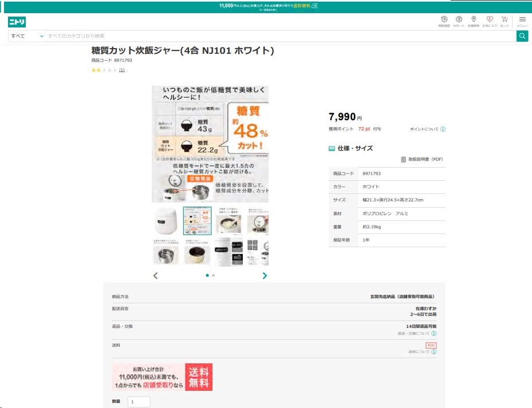Viewport: 532px width, 408px height.
Task: Expand the すべて category dropdown
Action: coord(26,36)
